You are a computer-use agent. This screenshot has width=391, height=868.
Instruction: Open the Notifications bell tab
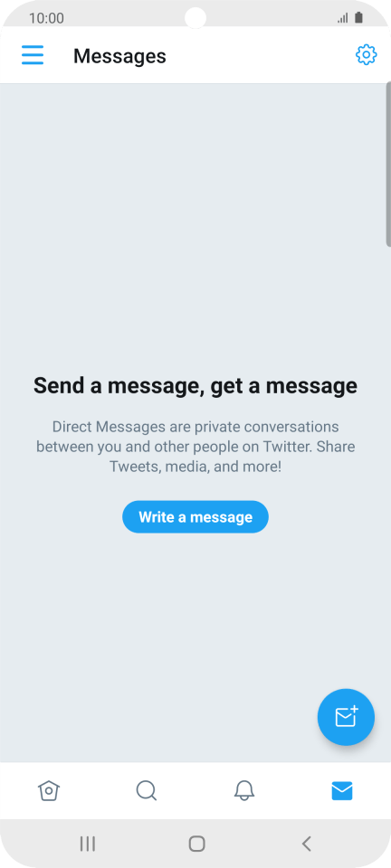tap(244, 790)
